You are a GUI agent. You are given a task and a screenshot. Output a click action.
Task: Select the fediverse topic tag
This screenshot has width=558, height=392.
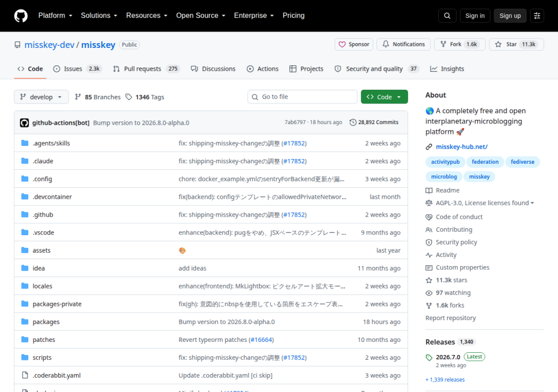[x=523, y=162]
